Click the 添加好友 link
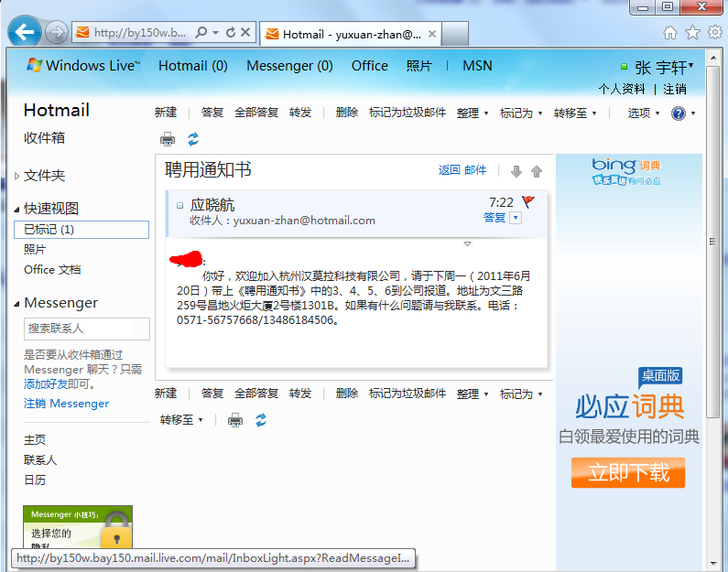The height and width of the screenshot is (572, 728). coord(46,384)
